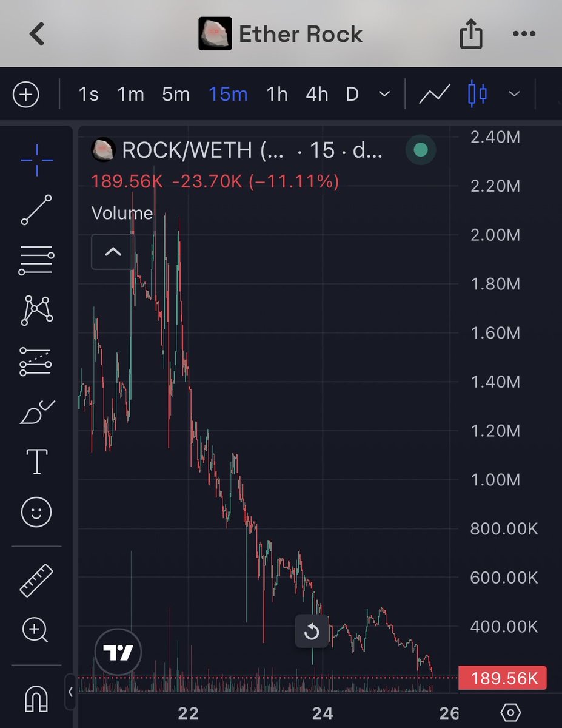
Task: Select the Fibonacci retracement lines tool
Action: tap(37, 261)
